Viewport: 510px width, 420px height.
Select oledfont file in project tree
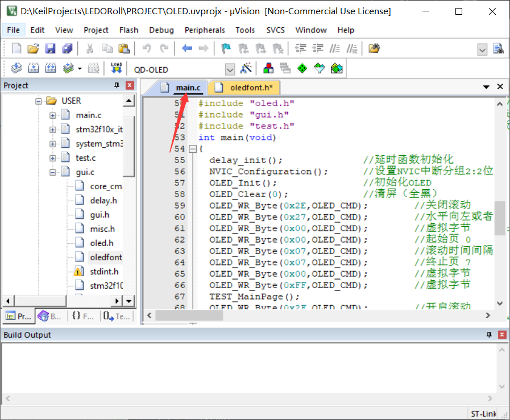click(106, 257)
